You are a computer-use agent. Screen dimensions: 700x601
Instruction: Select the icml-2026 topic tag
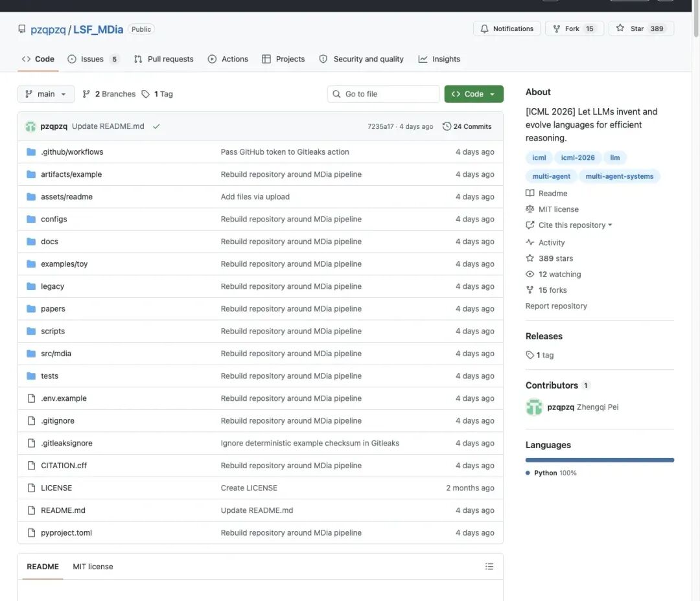pos(577,157)
